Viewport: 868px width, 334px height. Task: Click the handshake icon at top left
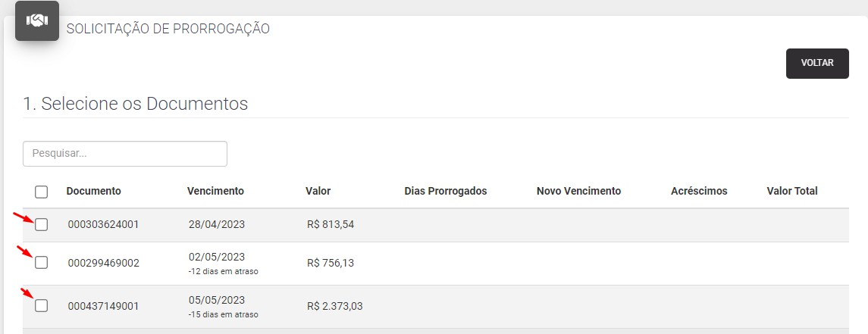coord(37,20)
